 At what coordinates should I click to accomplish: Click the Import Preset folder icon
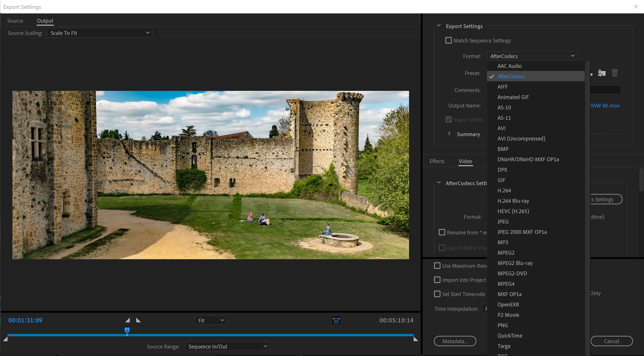[x=602, y=73]
